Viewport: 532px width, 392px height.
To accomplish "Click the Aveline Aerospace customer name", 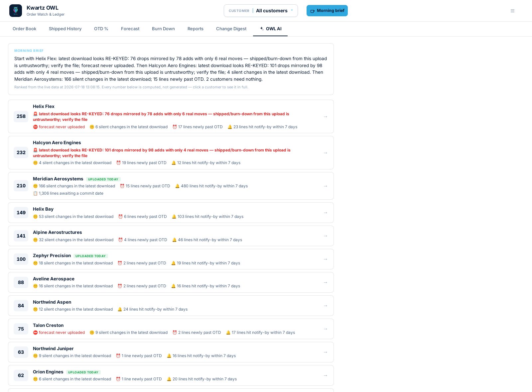I will [54, 279].
